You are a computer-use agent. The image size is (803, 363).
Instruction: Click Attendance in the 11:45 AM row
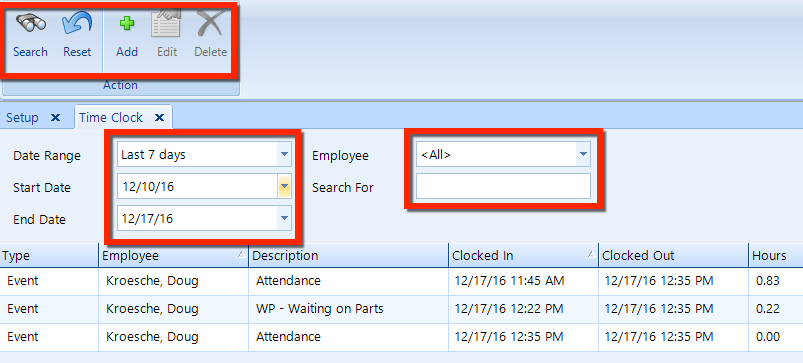pos(288,281)
